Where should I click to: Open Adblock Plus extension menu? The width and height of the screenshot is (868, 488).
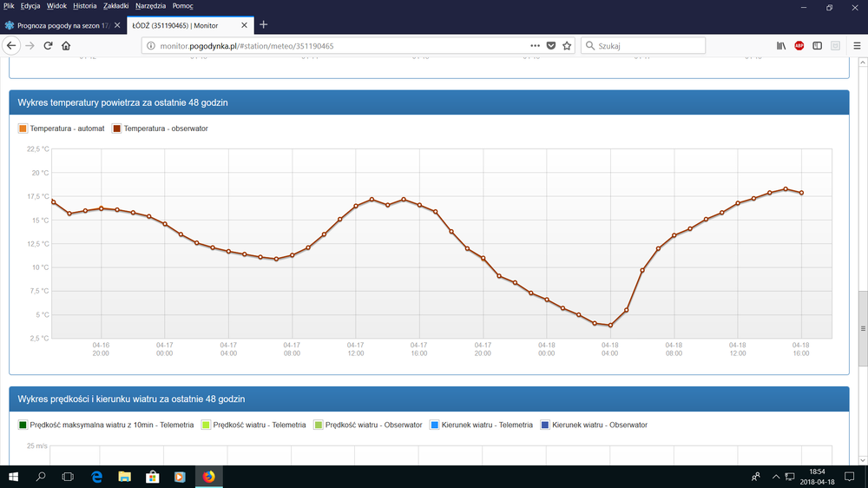coord(799,46)
